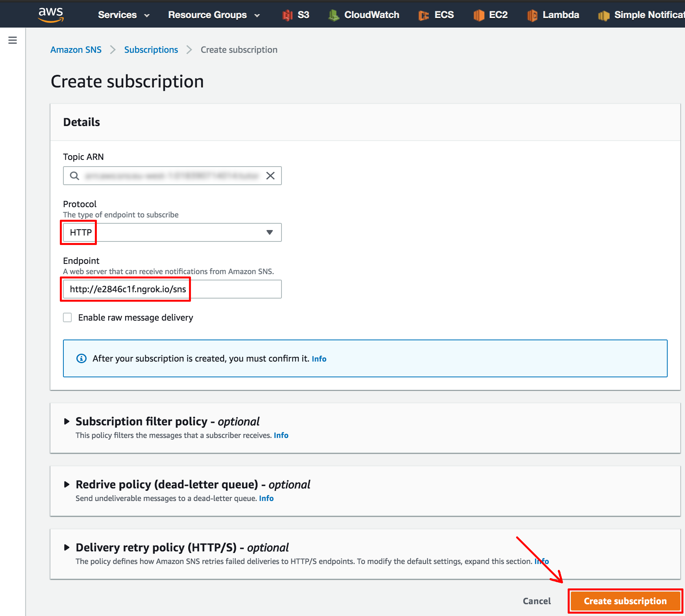Click the info circle icon in confirmation notice

pos(81,358)
